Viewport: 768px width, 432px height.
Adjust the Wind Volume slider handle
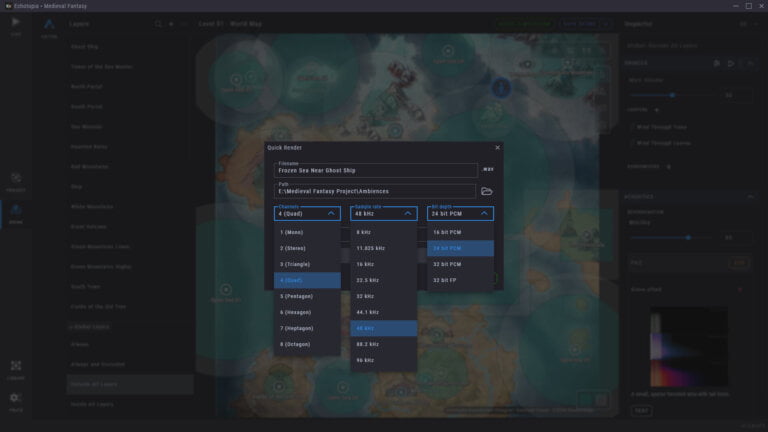672,95
